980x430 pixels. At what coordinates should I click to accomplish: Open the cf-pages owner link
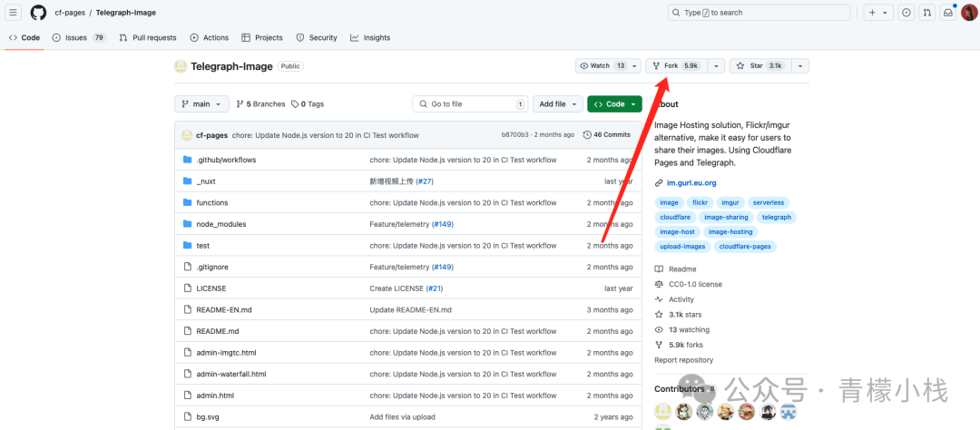click(x=70, y=13)
